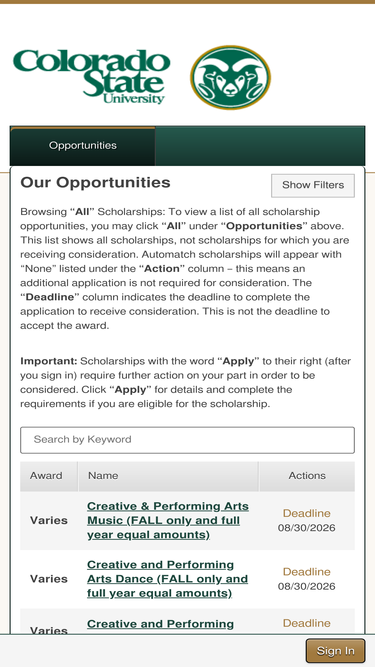Click the Sign In button
This screenshot has height=667, width=375.
[x=335, y=651]
